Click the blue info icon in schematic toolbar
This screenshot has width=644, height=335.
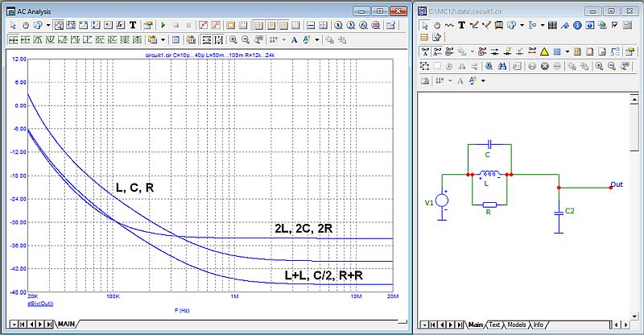[578, 25]
